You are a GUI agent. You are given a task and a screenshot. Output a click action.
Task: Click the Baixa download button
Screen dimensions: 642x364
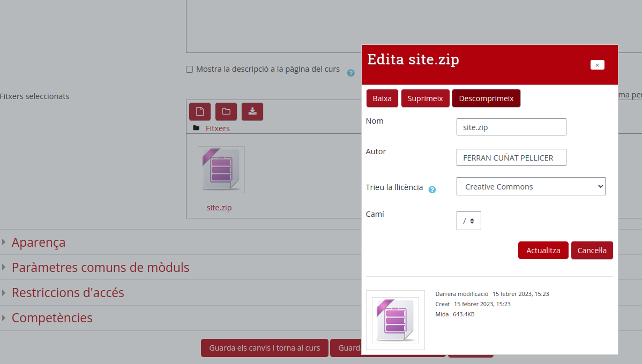[x=382, y=98]
